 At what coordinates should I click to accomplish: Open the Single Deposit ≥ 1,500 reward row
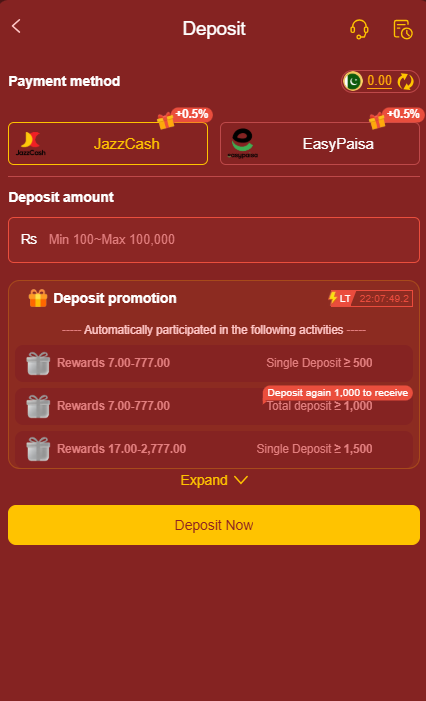tap(214, 448)
